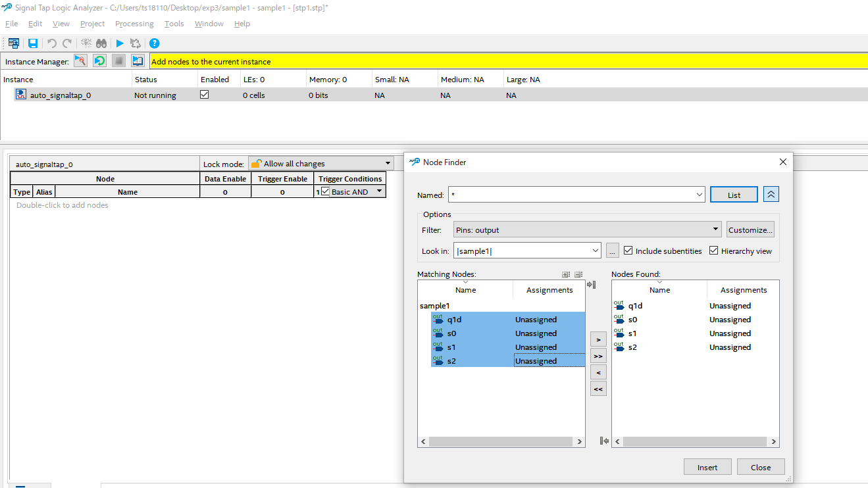Click the grayed node connection toolbar icon
The width and height of the screenshot is (868, 488).
coord(86,43)
